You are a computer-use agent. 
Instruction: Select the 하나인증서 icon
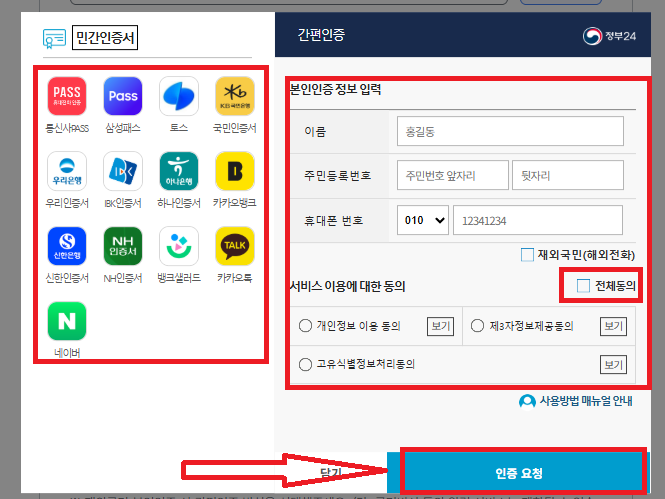coord(179,171)
